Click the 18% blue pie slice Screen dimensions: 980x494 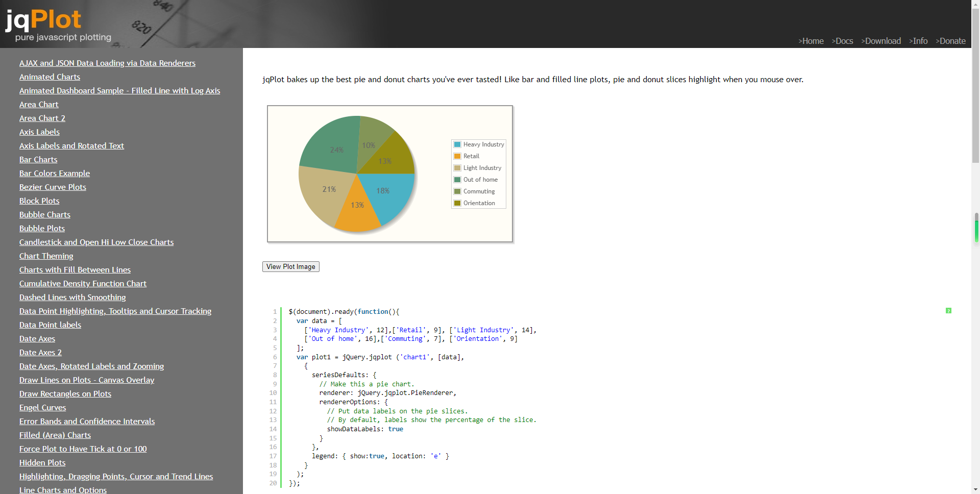(385, 196)
